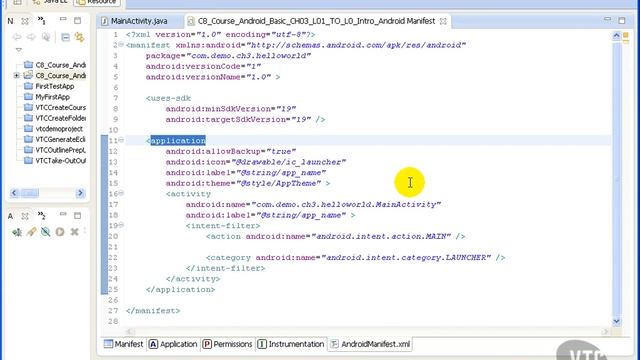Click MyFirstApp folder icon
The image size is (640, 360).
click(28, 96)
